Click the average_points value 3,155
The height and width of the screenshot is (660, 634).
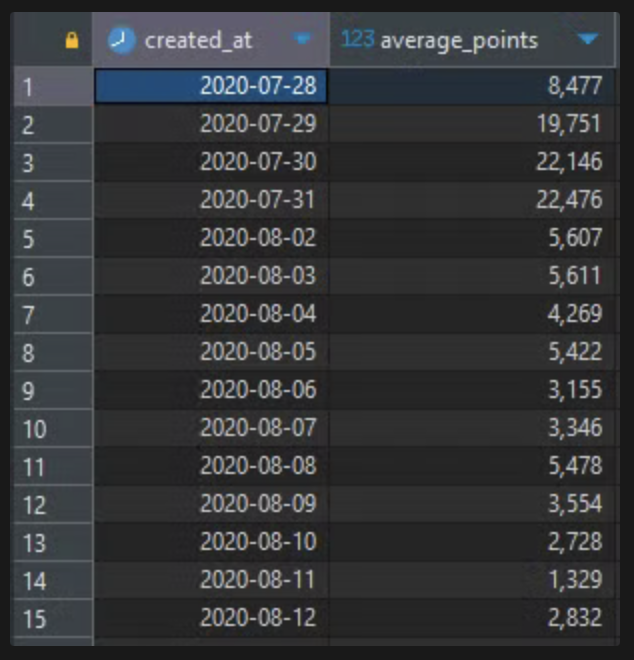coord(472,389)
